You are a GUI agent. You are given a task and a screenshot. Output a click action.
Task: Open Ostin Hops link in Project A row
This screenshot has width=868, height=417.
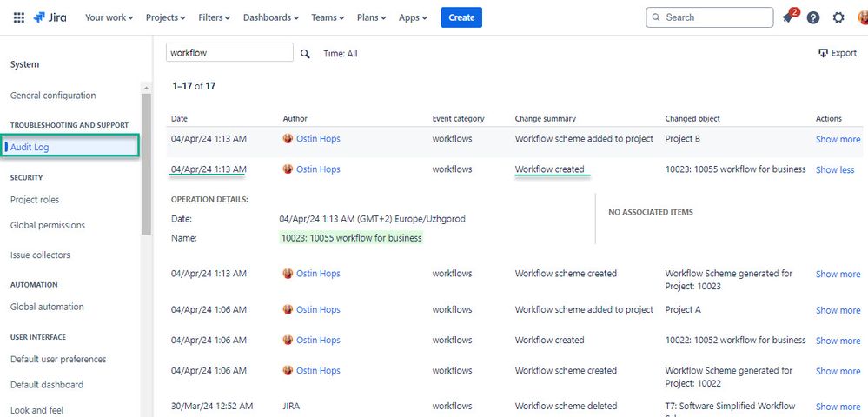(x=318, y=309)
